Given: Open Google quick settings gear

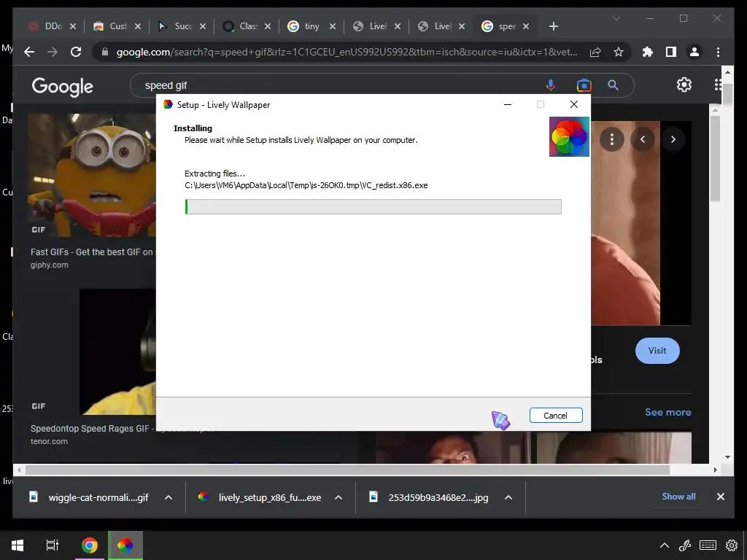Looking at the screenshot, I should (684, 85).
